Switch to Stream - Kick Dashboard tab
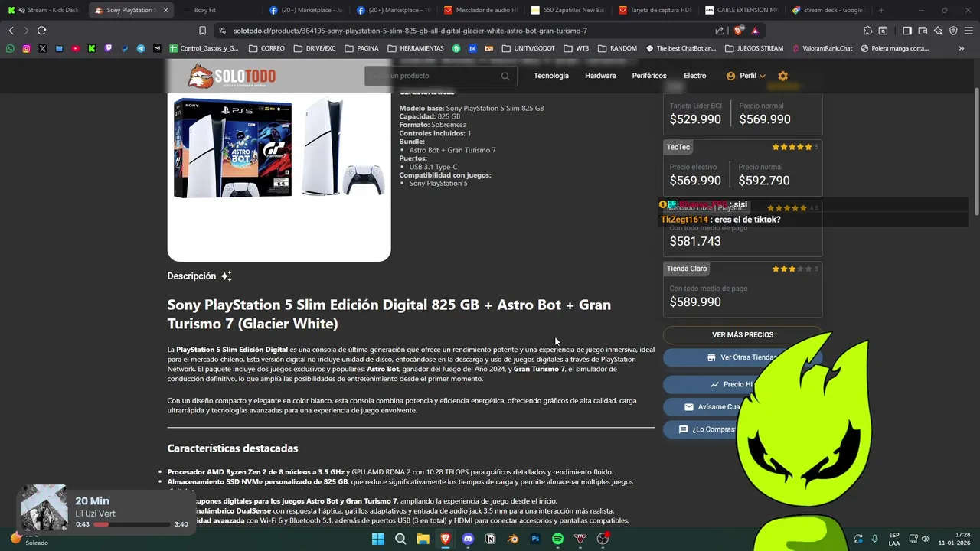The image size is (980, 551). 46,10
